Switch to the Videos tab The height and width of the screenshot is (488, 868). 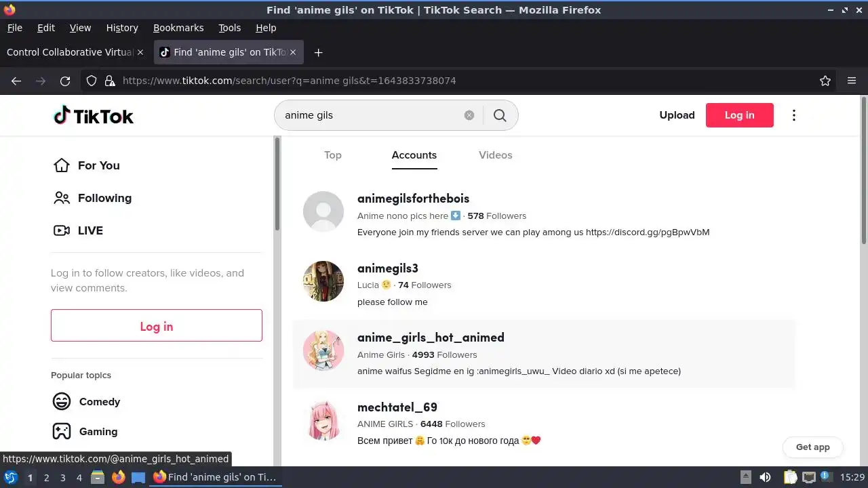point(496,155)
